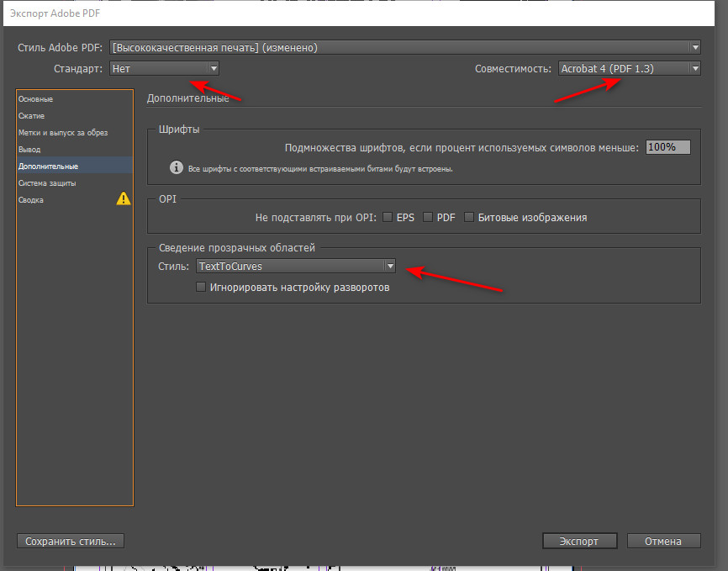The image size is (728, 571).
Task: Enable the EPS checkbox under OPI
Action: tap(388, 217)
